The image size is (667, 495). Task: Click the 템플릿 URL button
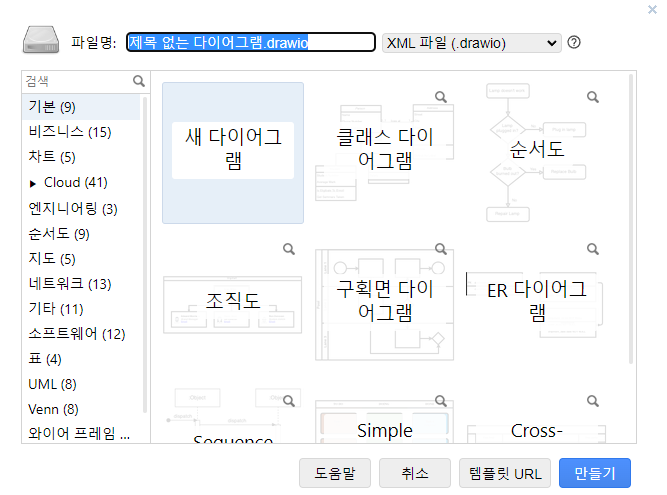(505, 473)
